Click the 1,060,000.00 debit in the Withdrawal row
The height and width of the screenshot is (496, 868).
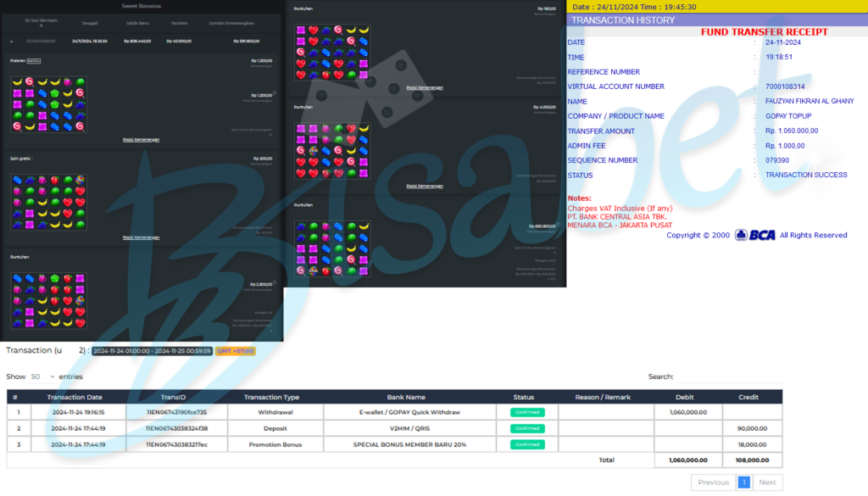coord(688,412)
